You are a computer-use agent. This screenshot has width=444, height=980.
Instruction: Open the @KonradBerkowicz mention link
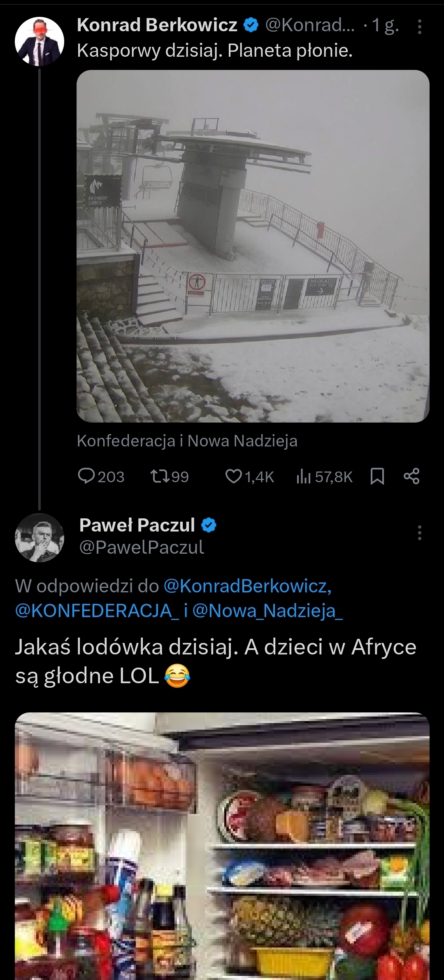click(x=247, y=586)
